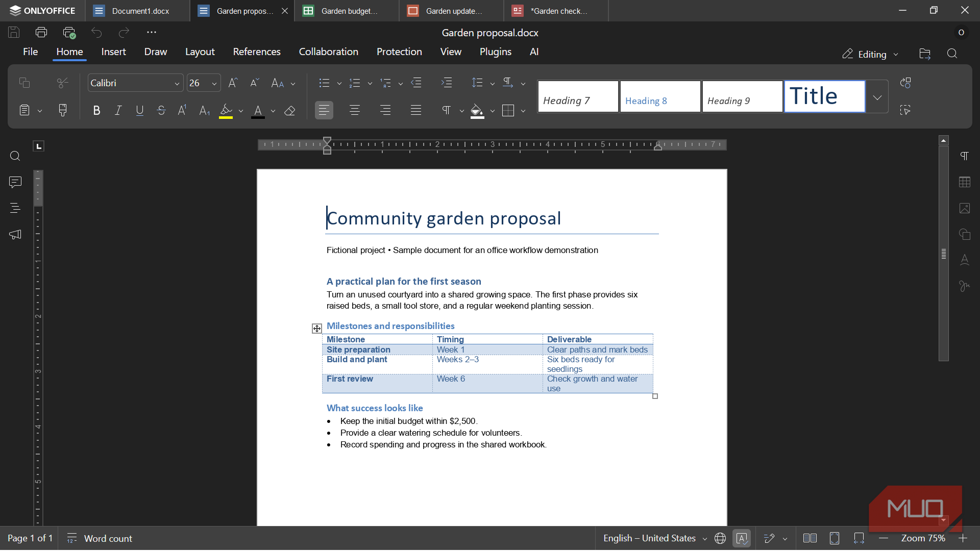
Task: Click Decrease indent icon
Action: pyautogui.click(x=416, y=83)
